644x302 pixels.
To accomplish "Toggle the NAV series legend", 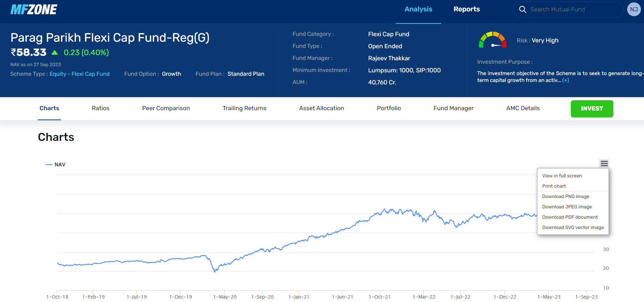I will (x=55, y=165).
